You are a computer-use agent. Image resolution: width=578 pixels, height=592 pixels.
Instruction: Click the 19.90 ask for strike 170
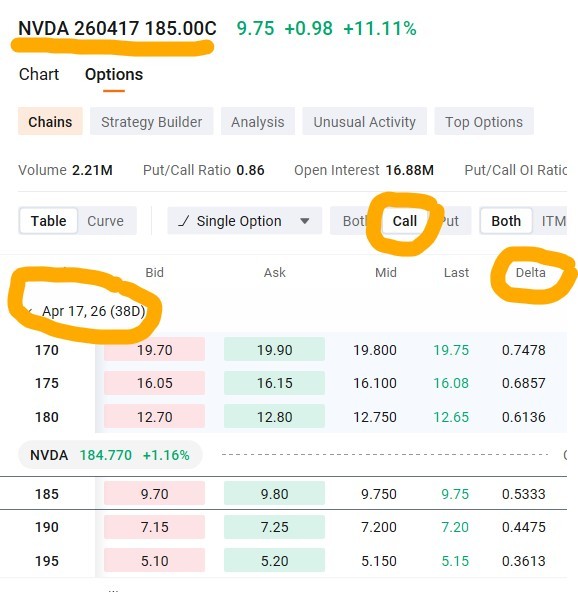point(274,350)
